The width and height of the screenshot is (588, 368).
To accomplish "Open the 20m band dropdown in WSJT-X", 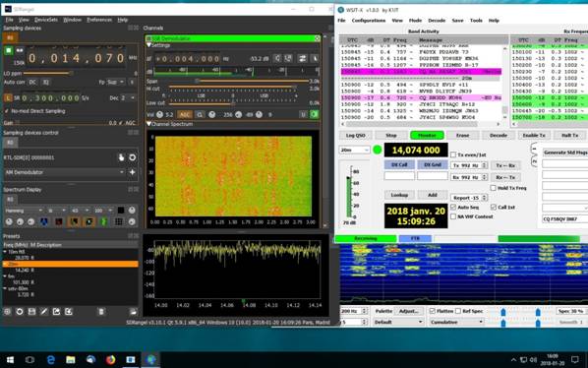I will click(354, 150).
